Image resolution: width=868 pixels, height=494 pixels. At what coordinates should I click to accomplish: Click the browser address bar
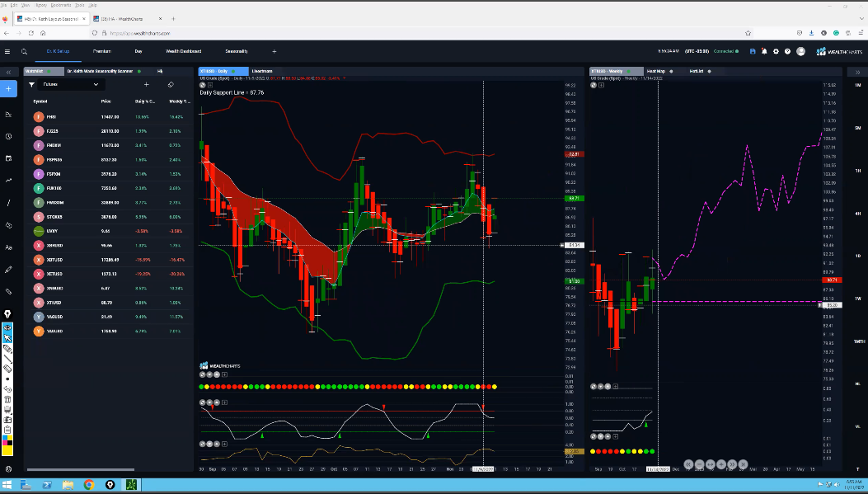(420, 33)
